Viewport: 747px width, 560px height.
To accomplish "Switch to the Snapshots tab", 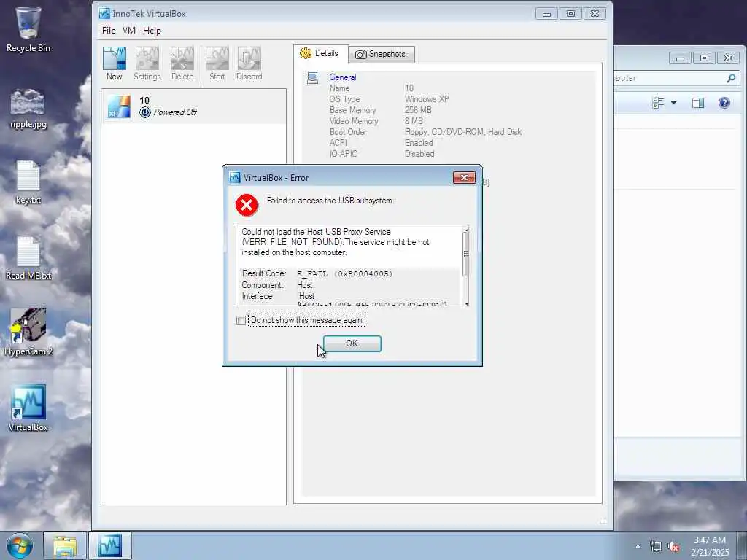I will [x=381, y=54].
